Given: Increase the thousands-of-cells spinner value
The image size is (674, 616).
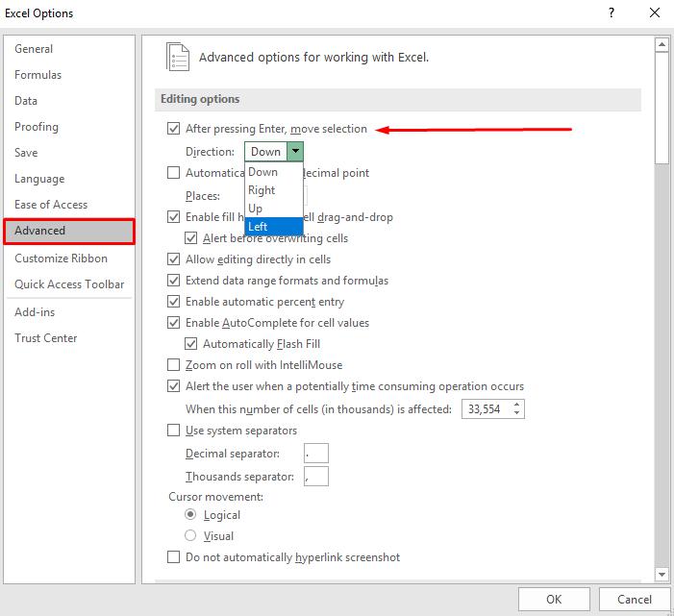Looking at the screenshot, I should click(517, 405).
